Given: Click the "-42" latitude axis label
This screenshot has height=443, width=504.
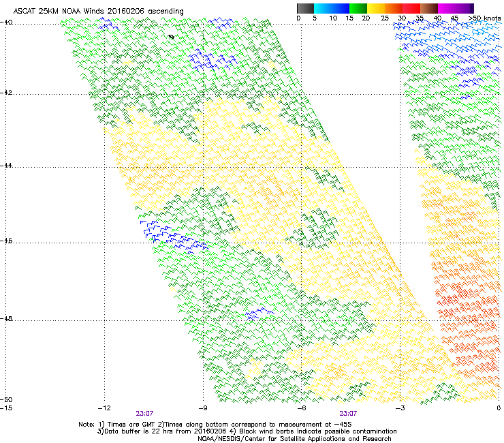Looking at the screenshot, I should point(6,93).
